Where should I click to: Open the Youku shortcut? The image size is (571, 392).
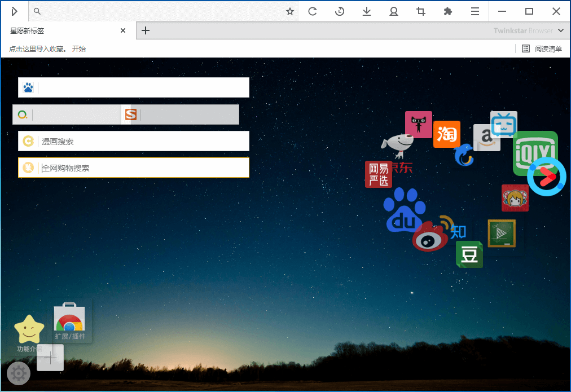point(547,177)
